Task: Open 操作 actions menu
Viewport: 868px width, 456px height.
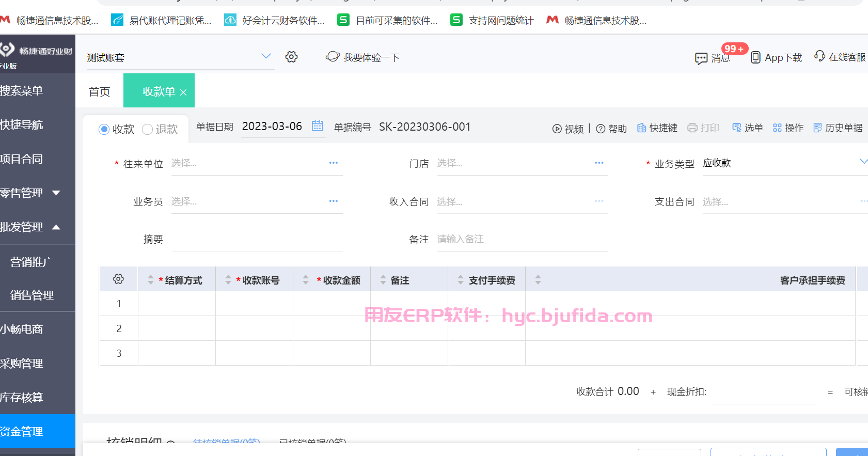Action: point(788,128)
